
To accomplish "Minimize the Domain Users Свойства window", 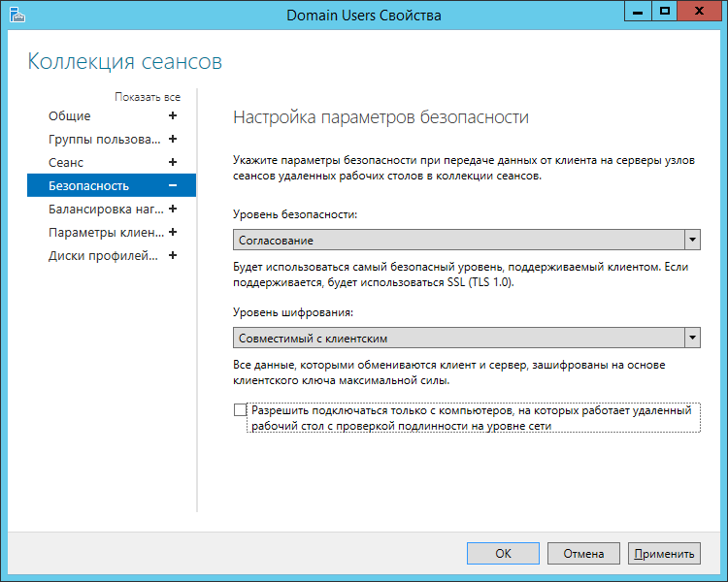I will point(638,11).
